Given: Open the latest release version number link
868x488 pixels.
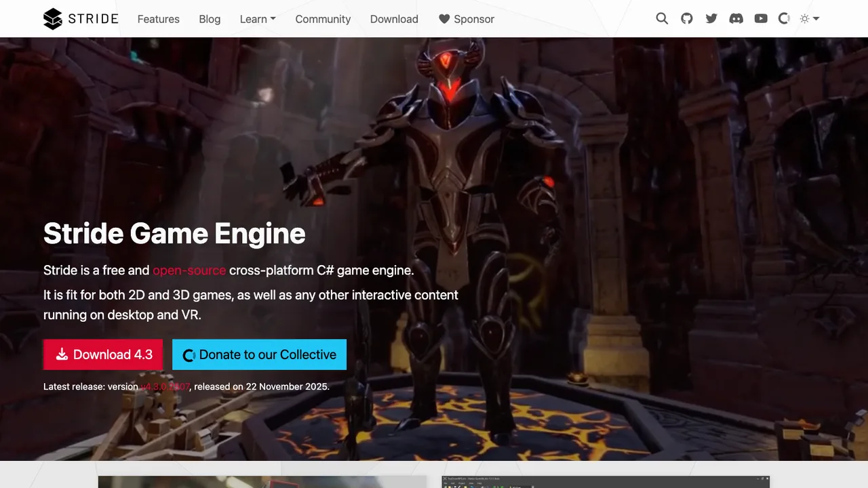Looking at the screenshot, I should [165, 387].
